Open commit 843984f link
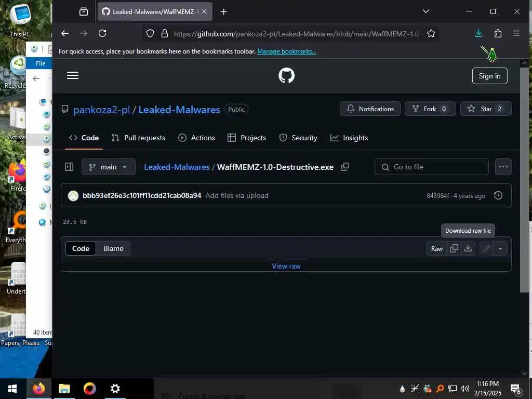Viewport: 532px width, 399px height. [437, 196]
